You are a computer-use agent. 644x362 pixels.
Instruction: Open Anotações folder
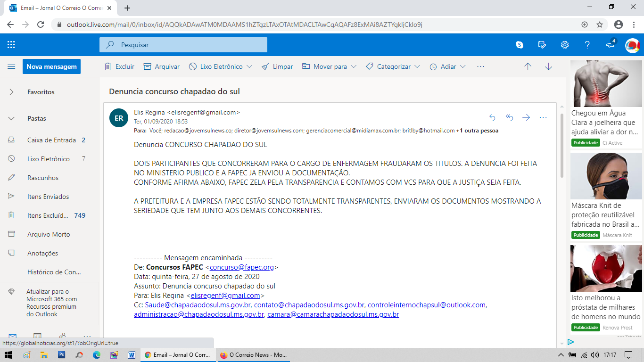pyautogui.click(x=50, y=253)
